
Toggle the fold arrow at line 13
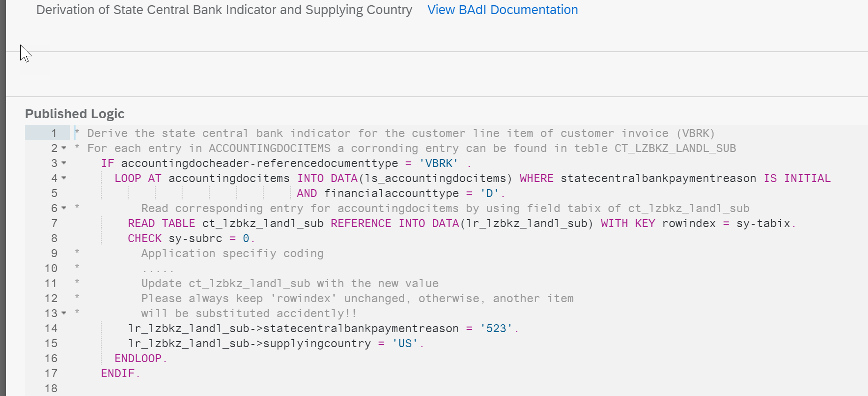pyautogui.click(x=64, y=313)
